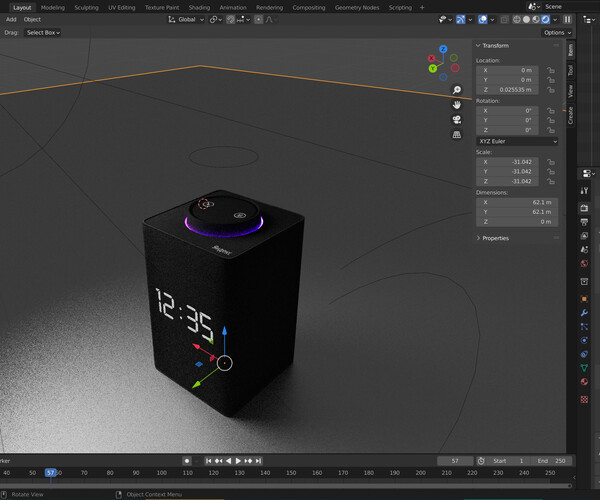Open the Modifiers wrench icon

[x=584, y=313]
